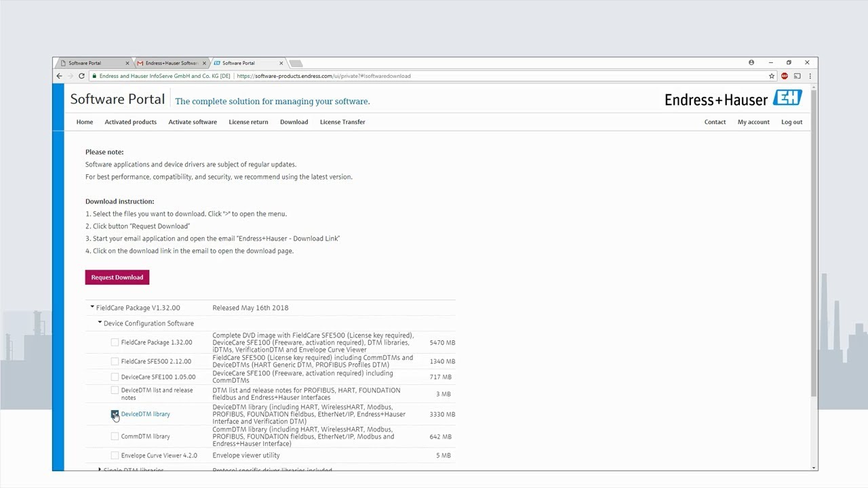Collapse Device Configuration Software node
The width and height of the screenshot is (868, 488).
click(100, 323)
